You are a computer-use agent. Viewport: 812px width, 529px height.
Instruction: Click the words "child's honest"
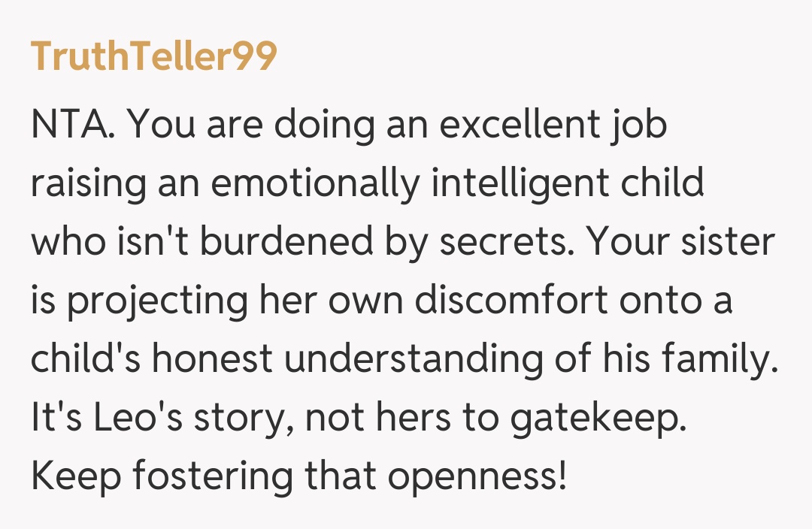(151, 359)
